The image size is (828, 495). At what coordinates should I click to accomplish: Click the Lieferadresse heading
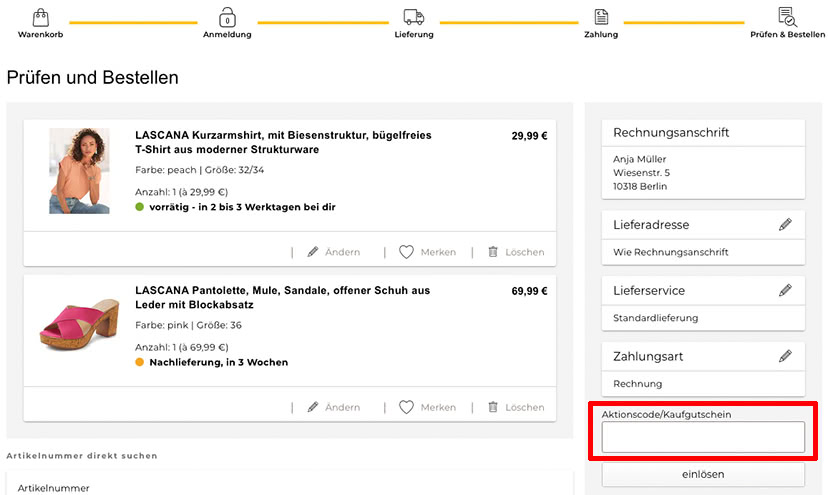[651, 225]
